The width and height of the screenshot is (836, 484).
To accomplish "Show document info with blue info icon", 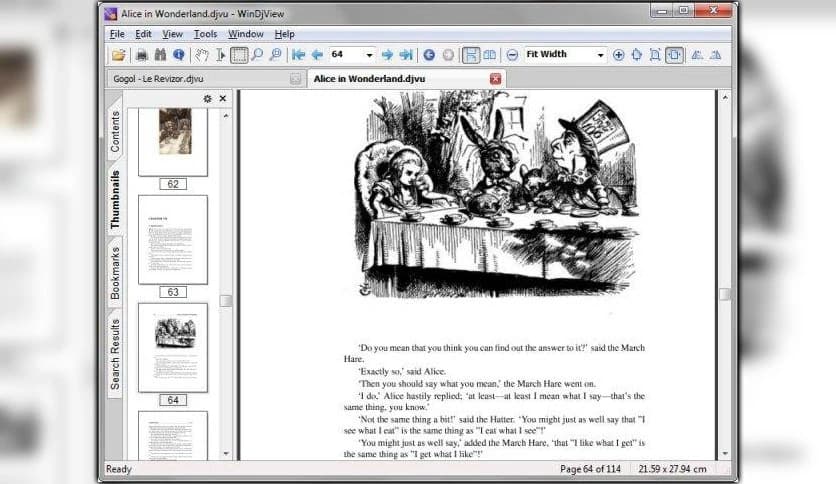I will (179, 55).
